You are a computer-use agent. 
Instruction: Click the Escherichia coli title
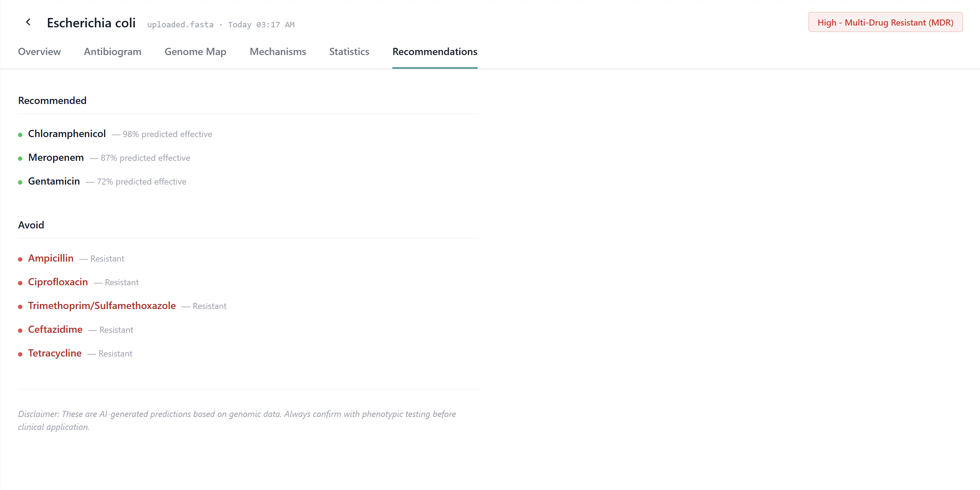point(91,23)
